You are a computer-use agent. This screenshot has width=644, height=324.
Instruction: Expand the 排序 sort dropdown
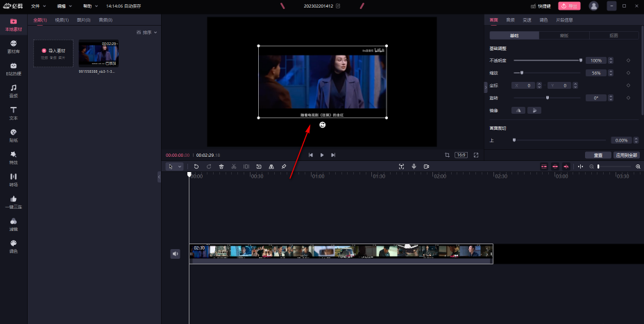click(148, 33)
